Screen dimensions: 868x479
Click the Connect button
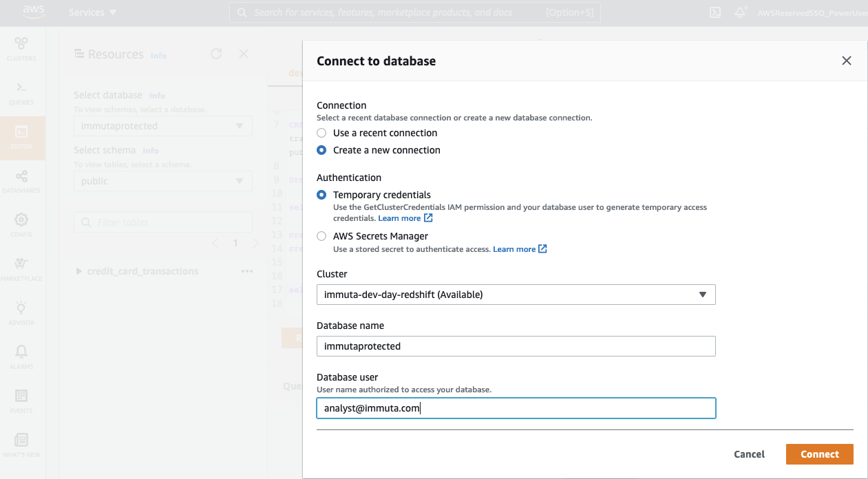pos(820,454)
